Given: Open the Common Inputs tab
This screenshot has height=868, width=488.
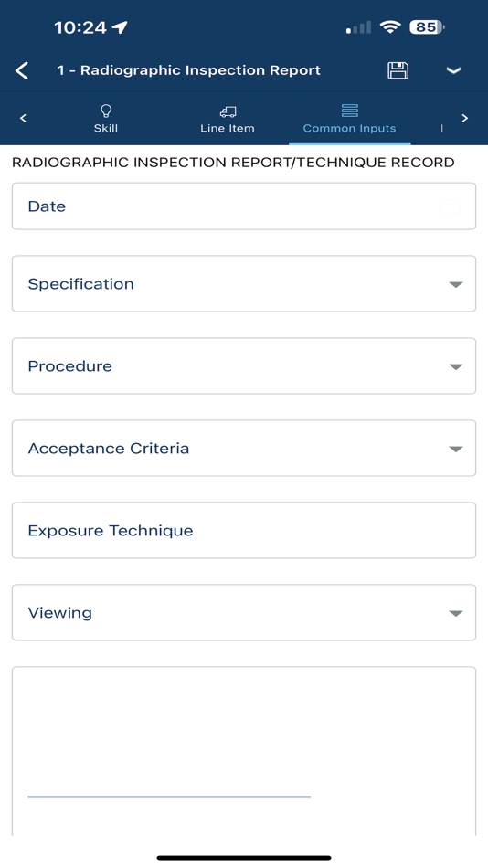Looking at the screenshot, I should click(x=349, y=118).
